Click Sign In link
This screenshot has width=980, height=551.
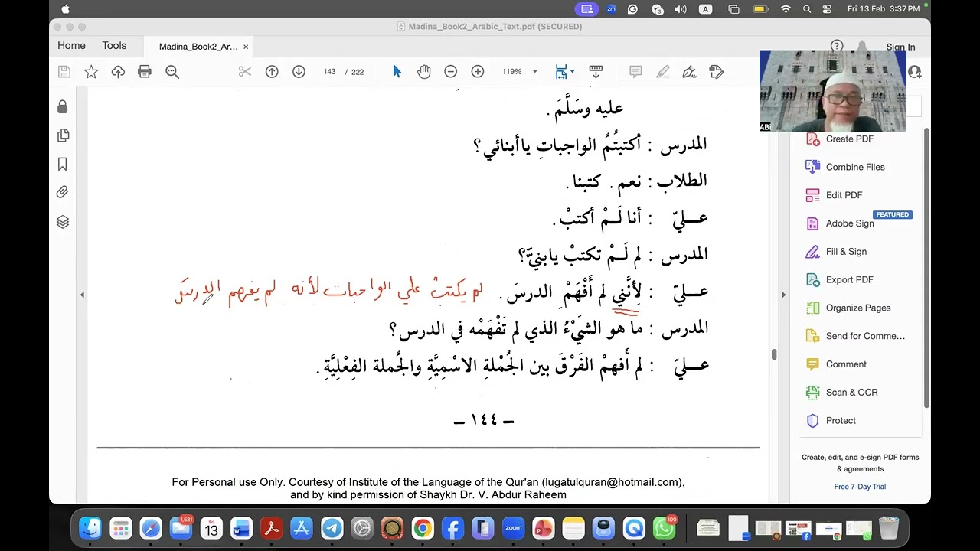pyautogui.click(x=900, y=47)
